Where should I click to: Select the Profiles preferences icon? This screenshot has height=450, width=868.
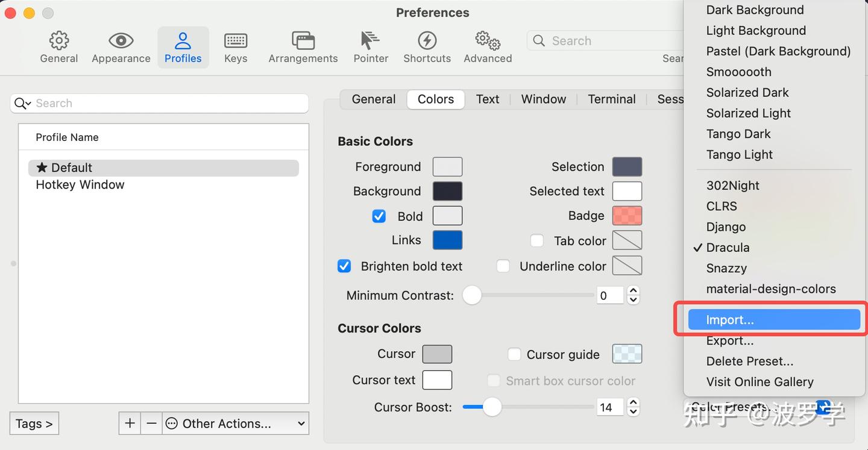click(183, 47)
